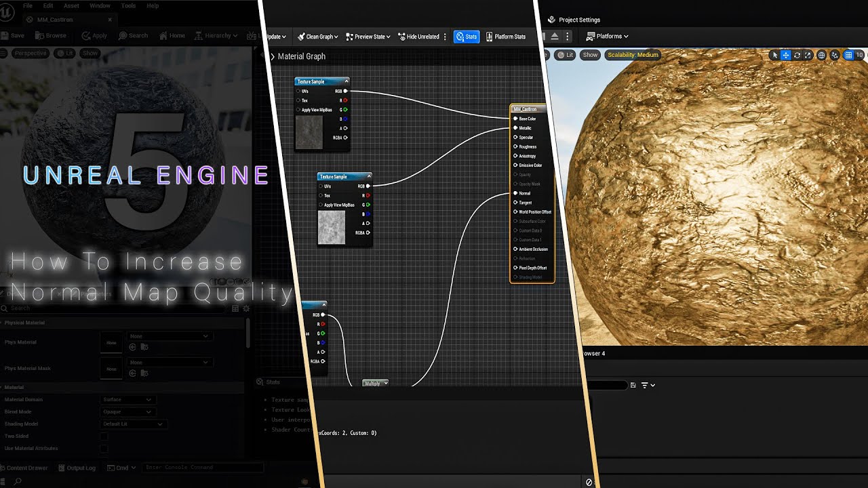Viewport: 868px width, 488px height.
Task: Open play options three-dot menu
Action: [568, 36]
